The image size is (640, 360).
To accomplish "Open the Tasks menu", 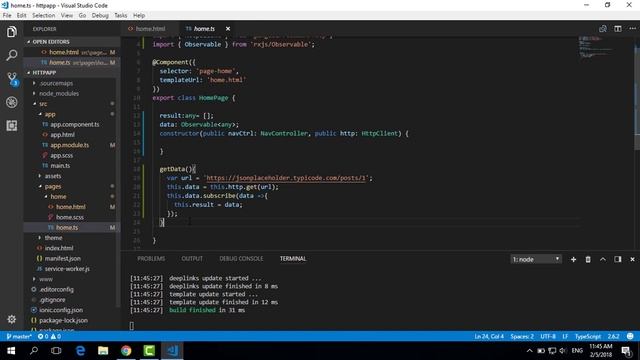I will (120, 15).
